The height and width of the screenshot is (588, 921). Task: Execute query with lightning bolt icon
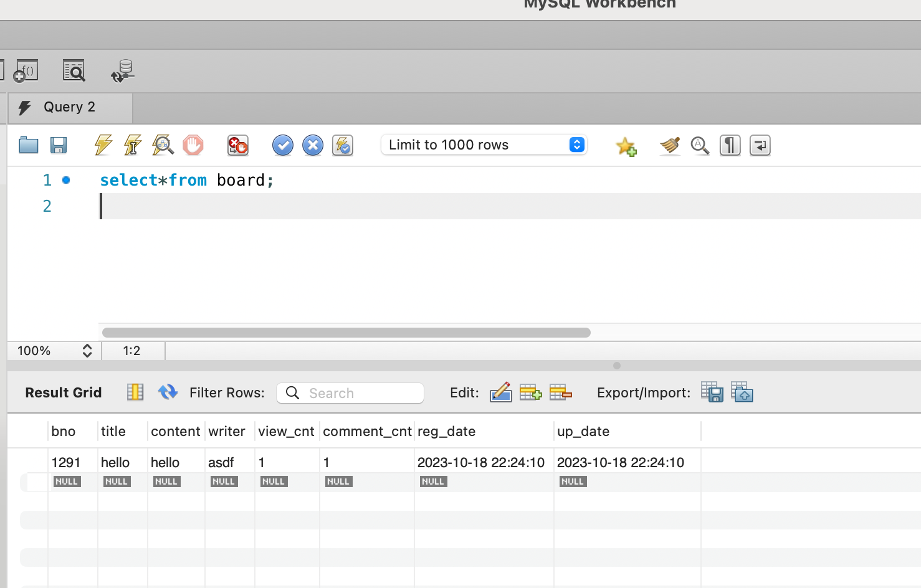tap(103, 145)
